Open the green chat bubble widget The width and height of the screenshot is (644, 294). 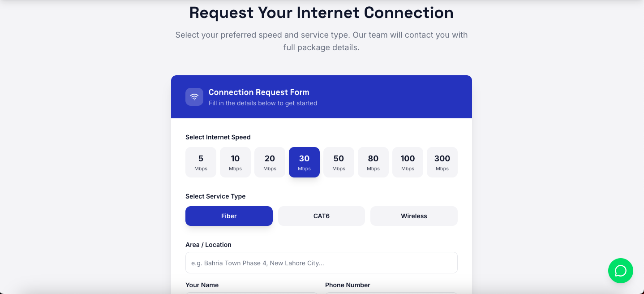point(620,271)
